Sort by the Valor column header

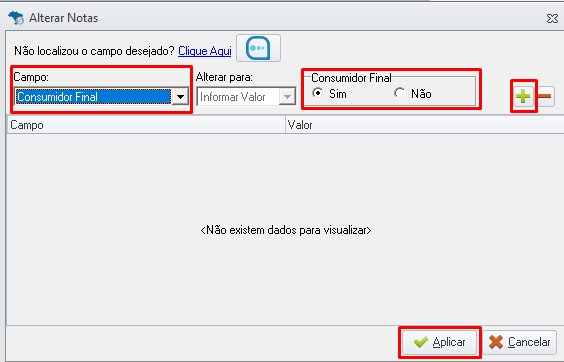424,125
